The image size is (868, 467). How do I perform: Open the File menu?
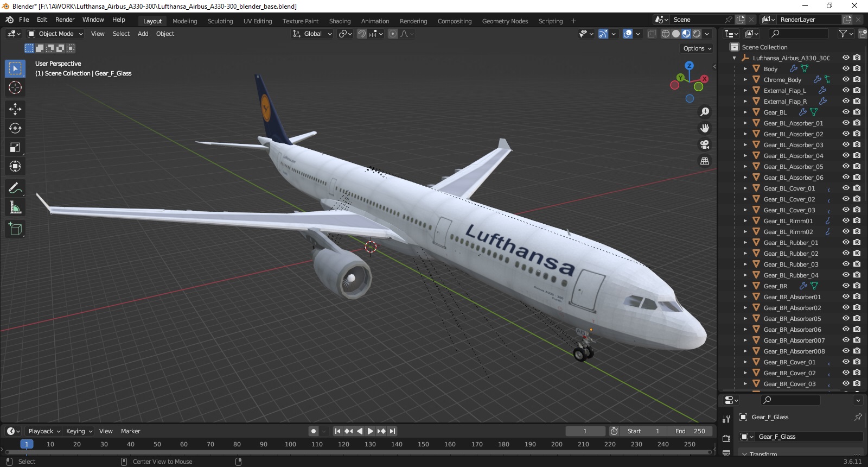(24, 20)
